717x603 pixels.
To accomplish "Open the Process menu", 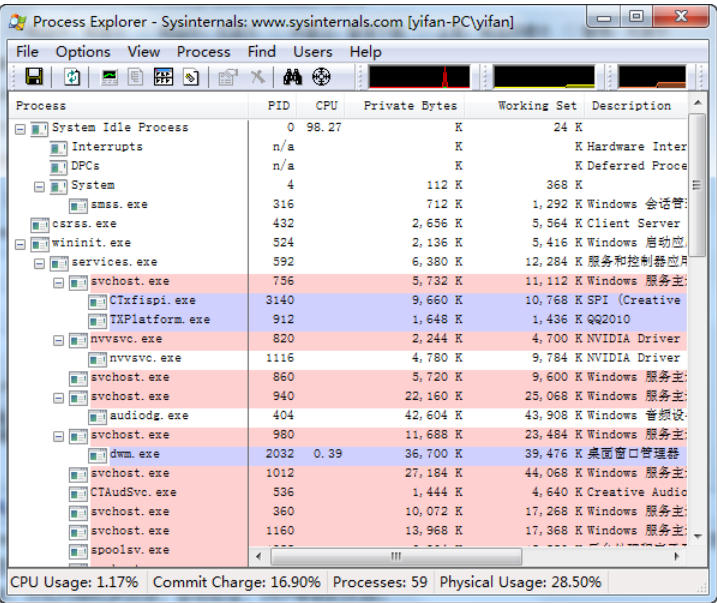I will coord(203,51).
